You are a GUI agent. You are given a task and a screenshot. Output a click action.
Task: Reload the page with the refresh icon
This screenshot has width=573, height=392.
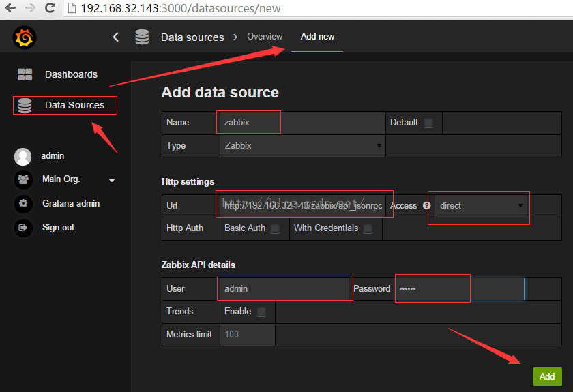pyautogui.click(x=50, y=7)
